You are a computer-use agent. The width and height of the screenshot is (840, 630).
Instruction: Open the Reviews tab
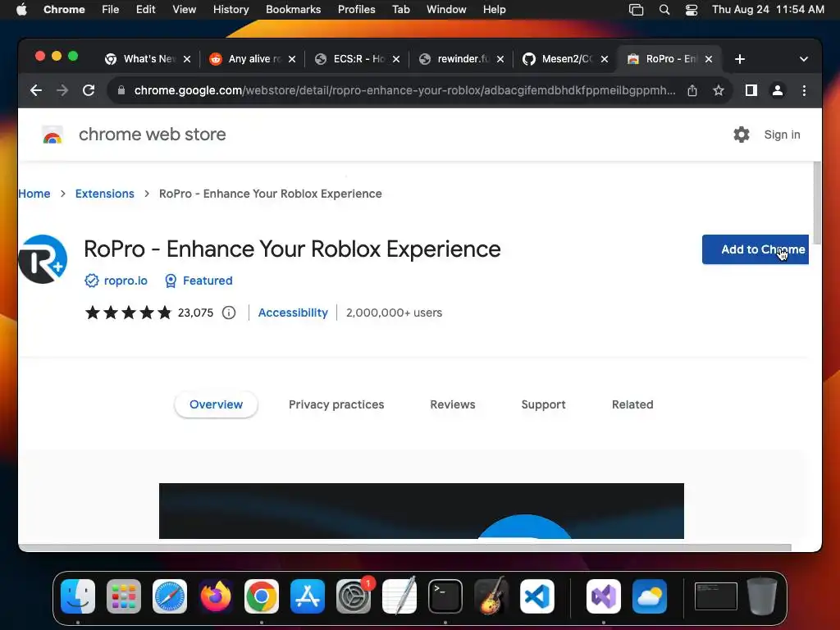(x=453, y=404)
